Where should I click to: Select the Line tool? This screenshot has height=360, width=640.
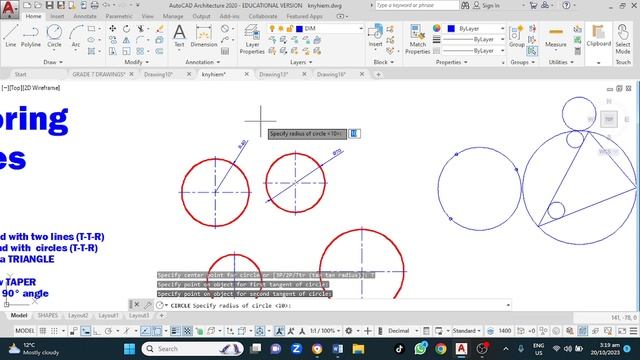11,36
